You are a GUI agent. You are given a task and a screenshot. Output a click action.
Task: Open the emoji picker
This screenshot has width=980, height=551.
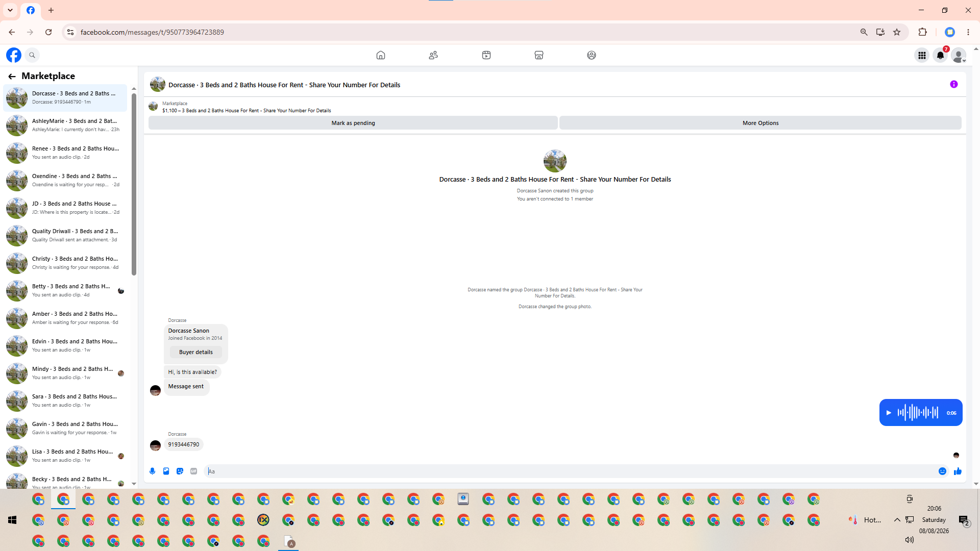(x=943, y=471)
